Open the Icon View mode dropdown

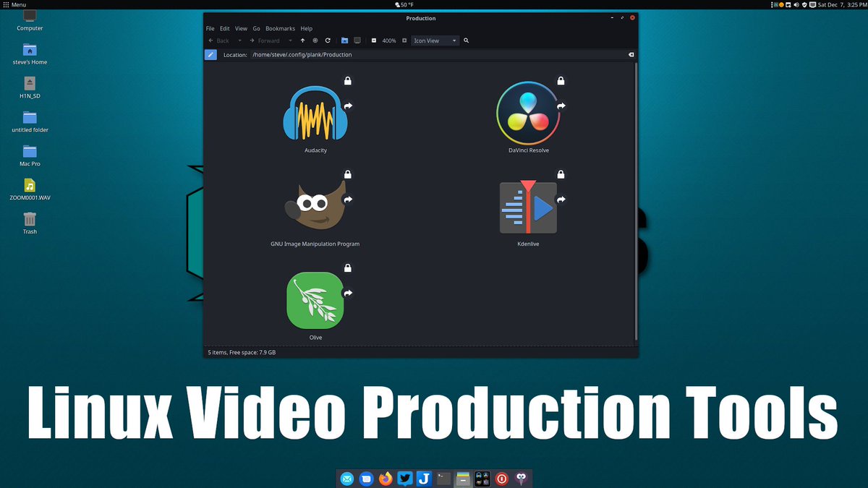point(435,40)
